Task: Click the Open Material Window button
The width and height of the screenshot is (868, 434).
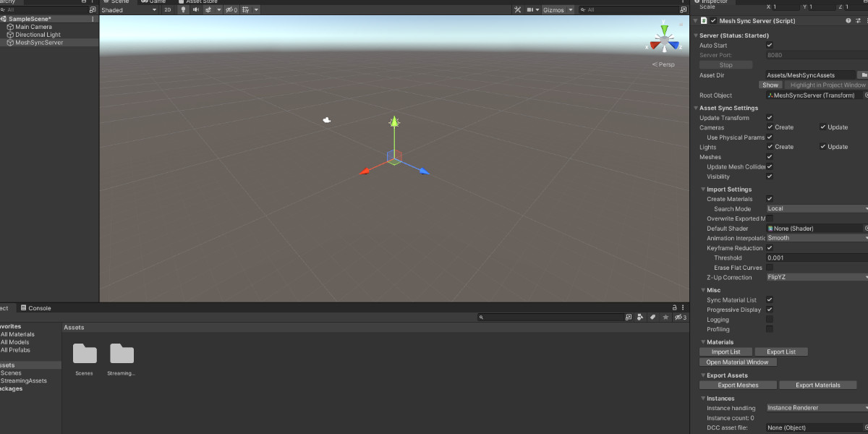Action: coord(737,362)
